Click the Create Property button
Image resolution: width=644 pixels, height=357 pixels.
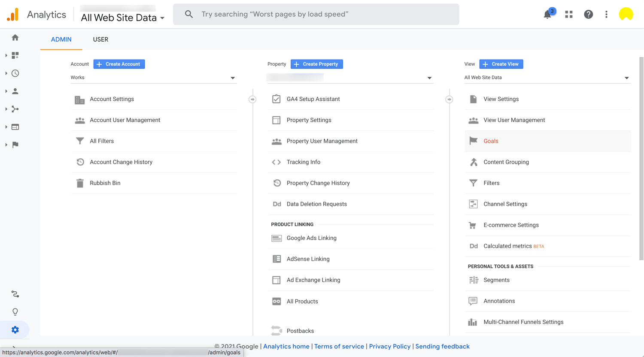[x=316, y=64]
